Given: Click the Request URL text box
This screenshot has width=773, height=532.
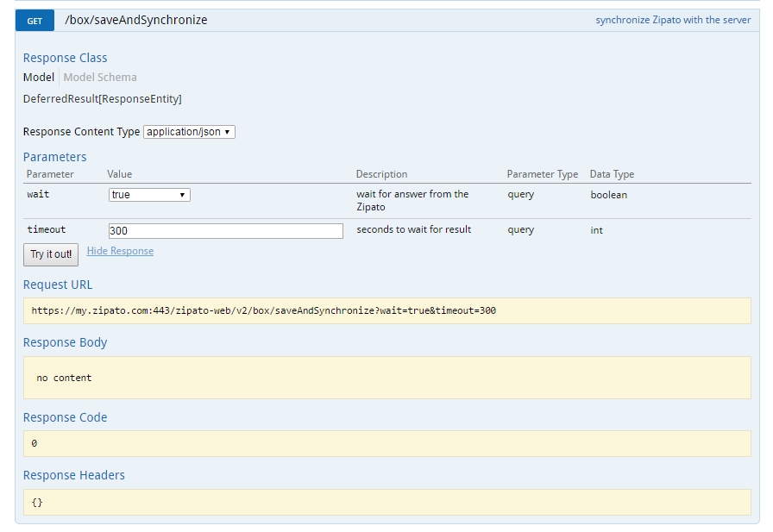Looking at the screenshot, I should tap(386, 310).
